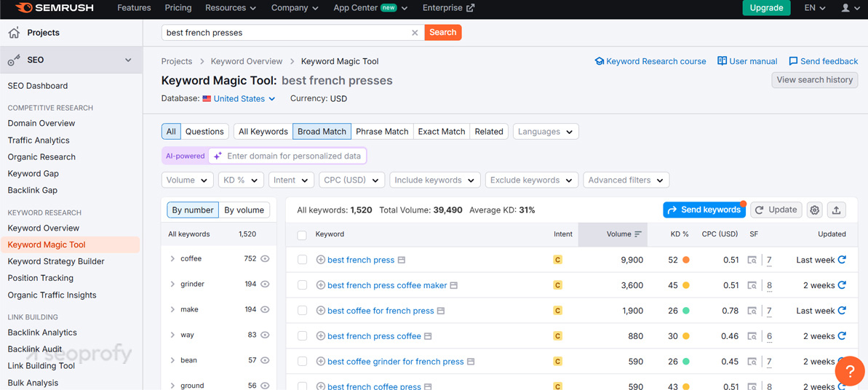Open Keyword Gap in sidebar

point(33,174)
